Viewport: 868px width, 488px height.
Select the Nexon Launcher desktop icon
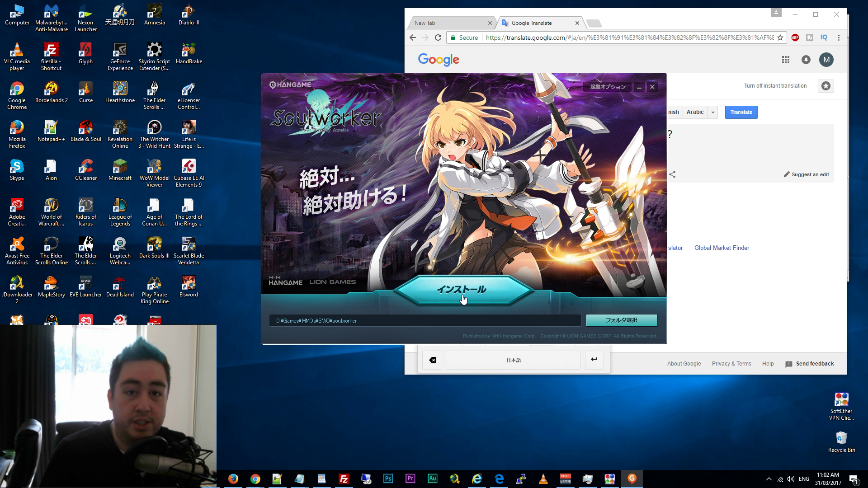(x=85, y=18)
